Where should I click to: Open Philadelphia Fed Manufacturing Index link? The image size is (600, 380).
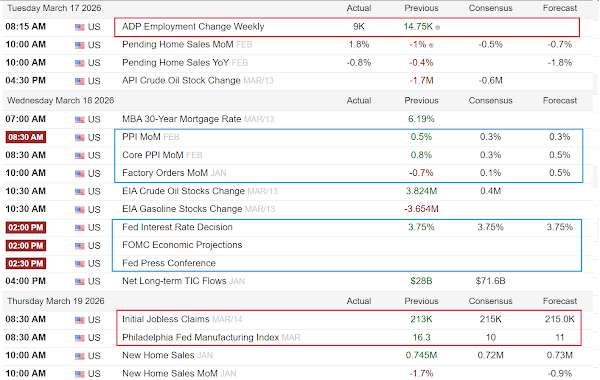tap(201, 338)
